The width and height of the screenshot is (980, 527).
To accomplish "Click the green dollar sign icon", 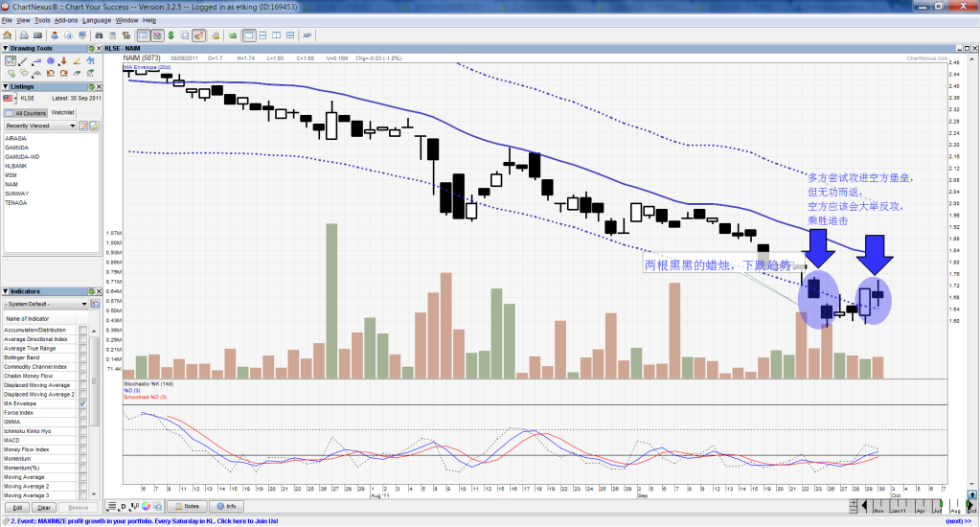I will (x=170, y=35).
